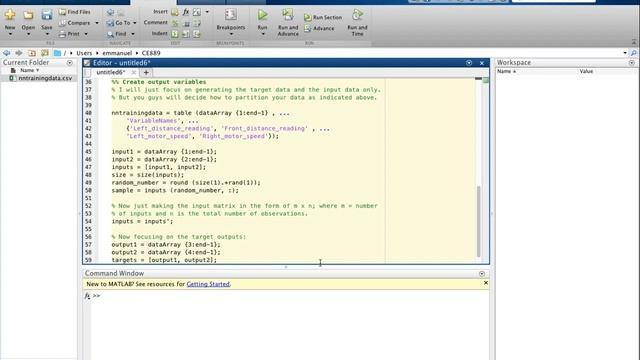Expand the New dropdown arrow
The width and height of the screenshot is (640, 360).
click(x=10, y=34)
